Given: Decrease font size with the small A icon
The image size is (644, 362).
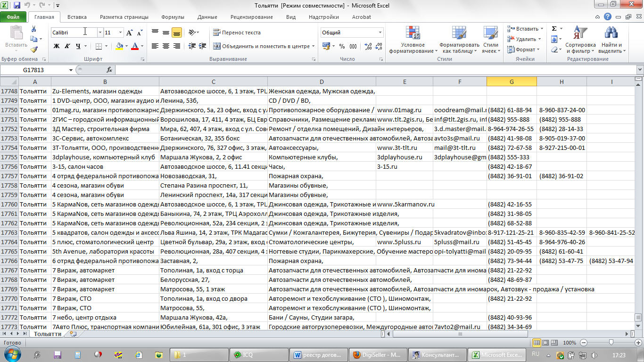Looking at the screenshot, I should 140,33.
